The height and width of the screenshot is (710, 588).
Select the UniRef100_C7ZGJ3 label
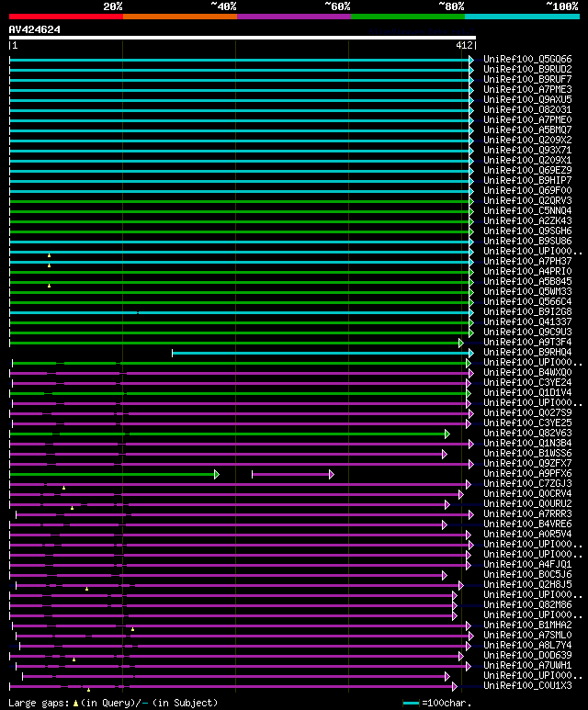pos(527,483)
